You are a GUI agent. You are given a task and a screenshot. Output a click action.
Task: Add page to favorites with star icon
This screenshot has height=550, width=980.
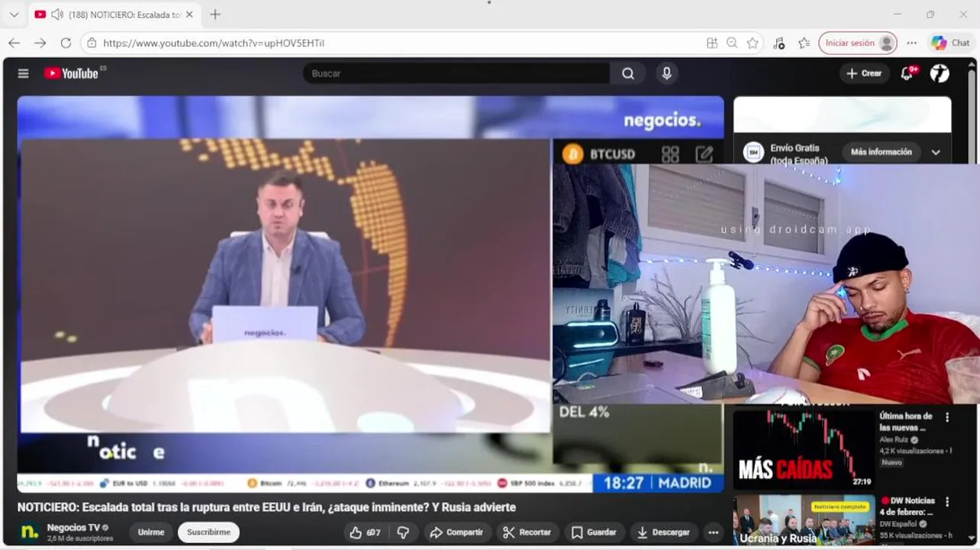[753, 43]
